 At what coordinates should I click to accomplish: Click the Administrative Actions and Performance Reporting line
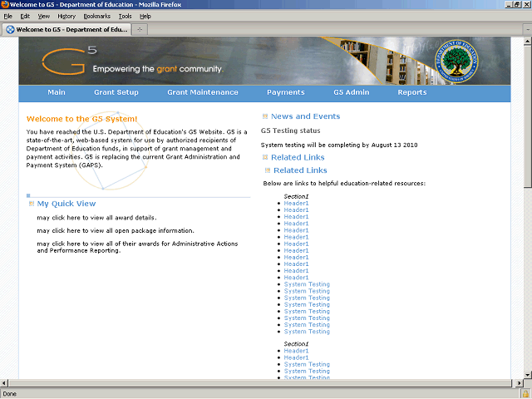coord(137,247)
